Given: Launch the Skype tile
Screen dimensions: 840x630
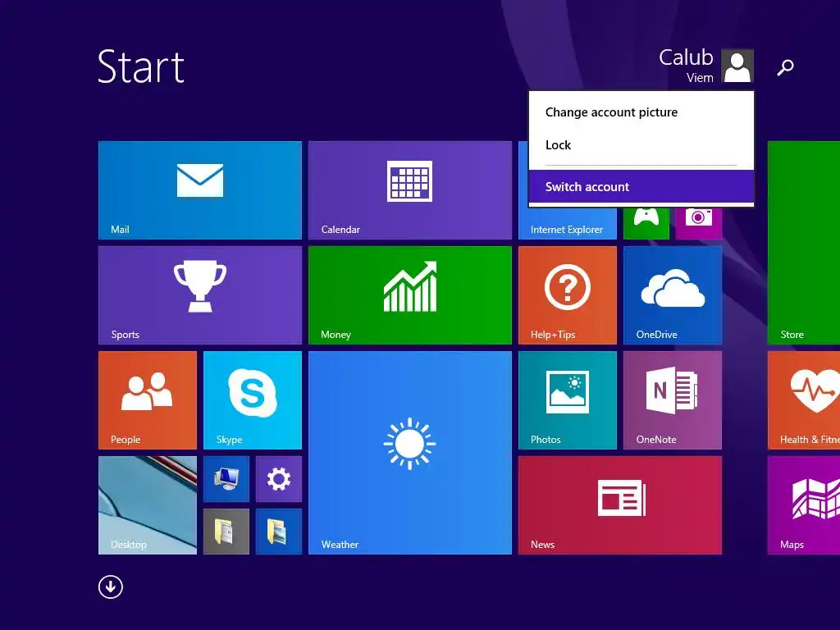Looking at the screenshot, I should click(x=253, y=400).
